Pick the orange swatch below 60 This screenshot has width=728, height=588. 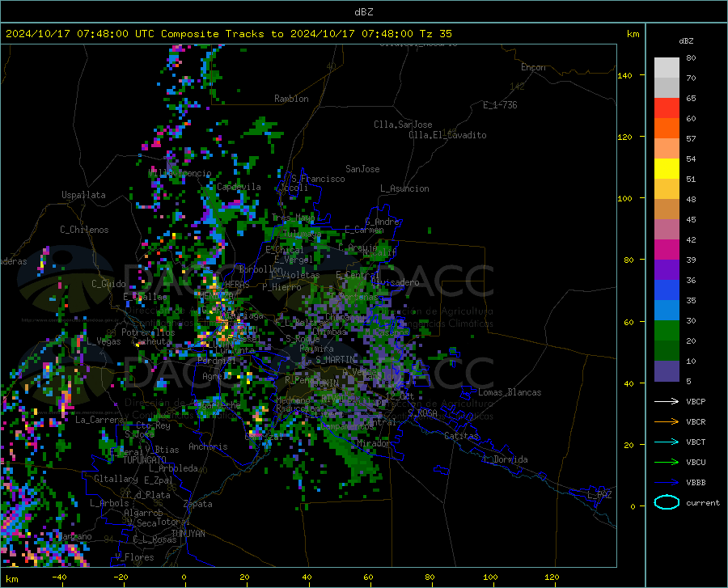[667, 129]
